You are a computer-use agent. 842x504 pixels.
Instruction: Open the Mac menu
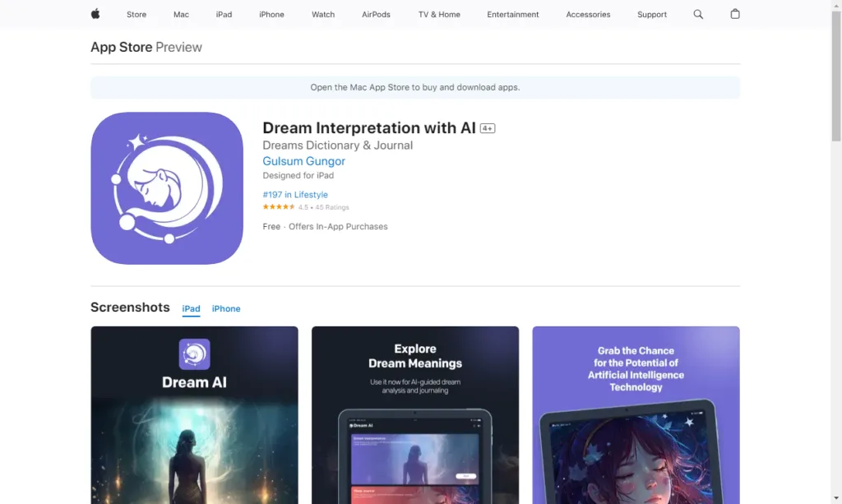(181, 15)
